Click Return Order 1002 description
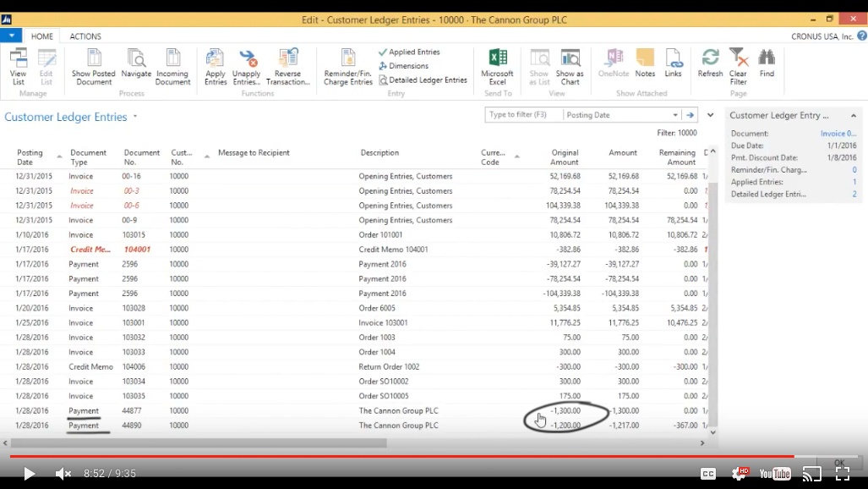Screen dimensions: 868x489 pyautogui.click(x=389, y=366)
